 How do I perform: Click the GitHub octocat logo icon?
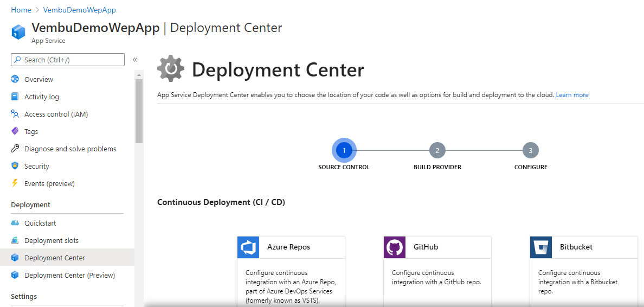click(x=395, y=247)
